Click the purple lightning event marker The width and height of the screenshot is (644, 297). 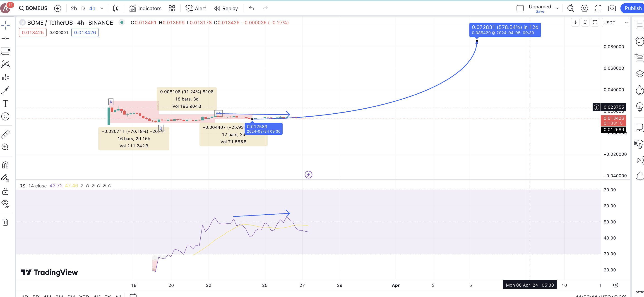[308, 175]
